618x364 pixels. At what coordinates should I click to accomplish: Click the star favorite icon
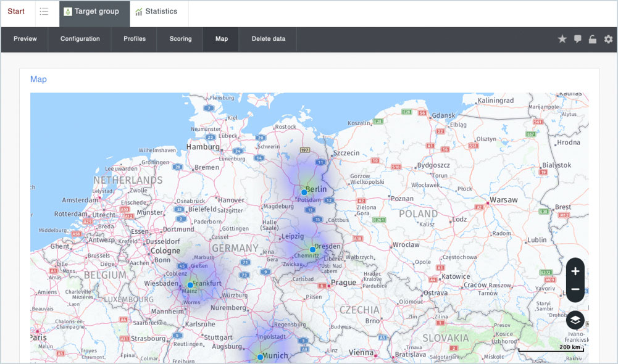coord(562,39)
